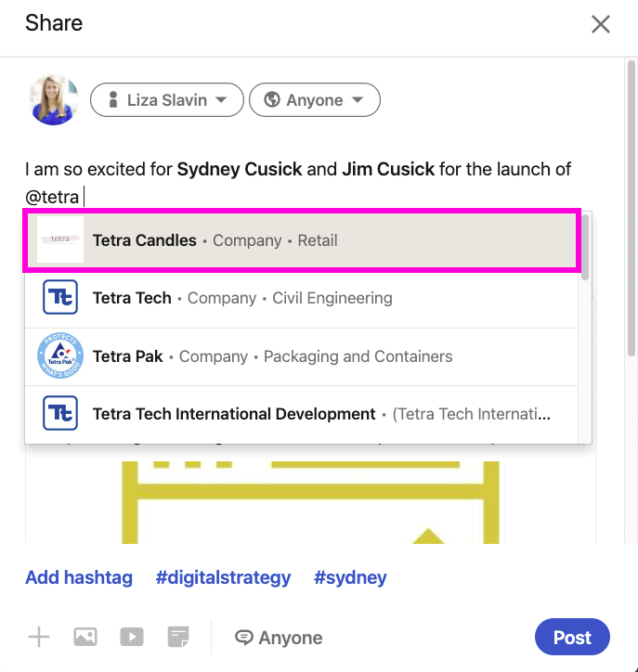
Task: Select Tetra Tech Civil Engineering suggestion
Action: 302,298
